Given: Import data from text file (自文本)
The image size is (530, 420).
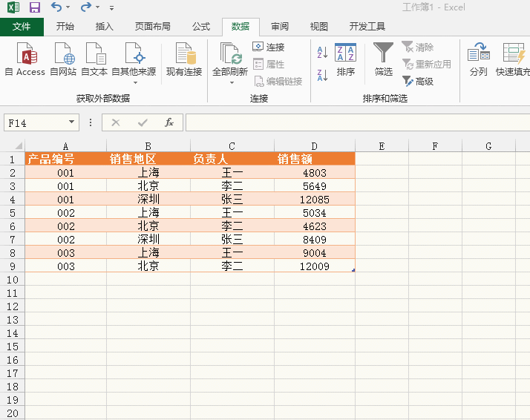Looking at the screenshot, I should coord(94,59).
